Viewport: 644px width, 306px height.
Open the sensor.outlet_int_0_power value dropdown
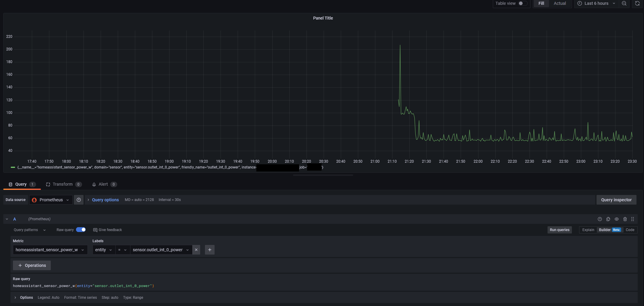pyautogui.click(x=161, y=250)
